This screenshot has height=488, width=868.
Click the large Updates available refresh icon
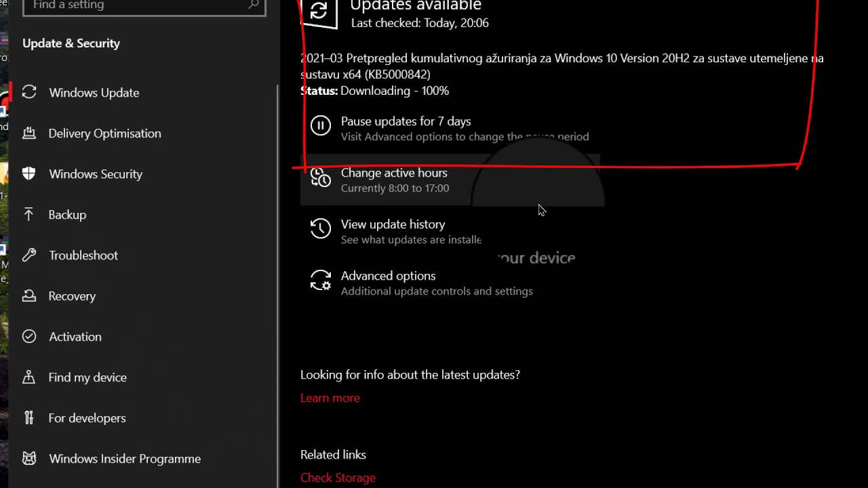(319, 12)
